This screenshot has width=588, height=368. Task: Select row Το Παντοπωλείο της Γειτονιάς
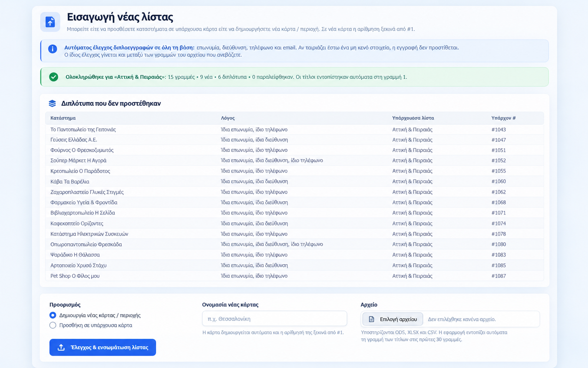(x=294, y=129)
